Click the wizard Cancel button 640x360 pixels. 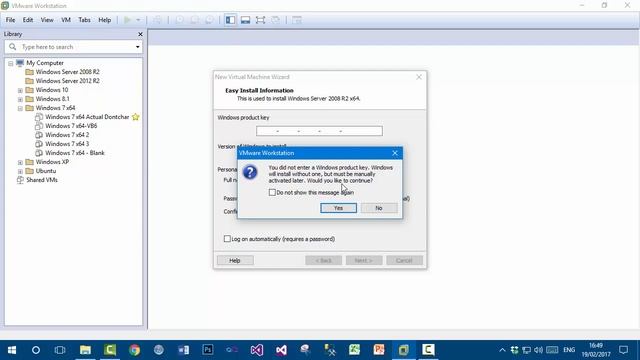click(x=404, y=260)
